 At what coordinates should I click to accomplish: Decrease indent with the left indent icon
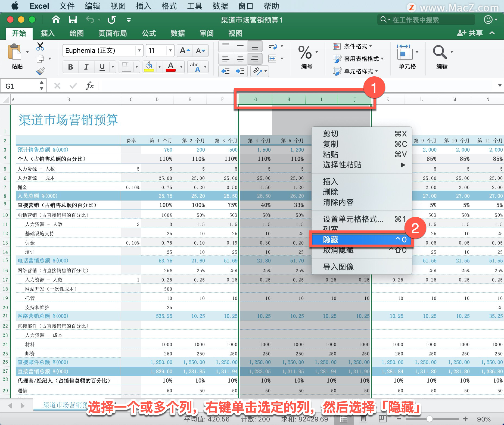click(x=226, y=71)
